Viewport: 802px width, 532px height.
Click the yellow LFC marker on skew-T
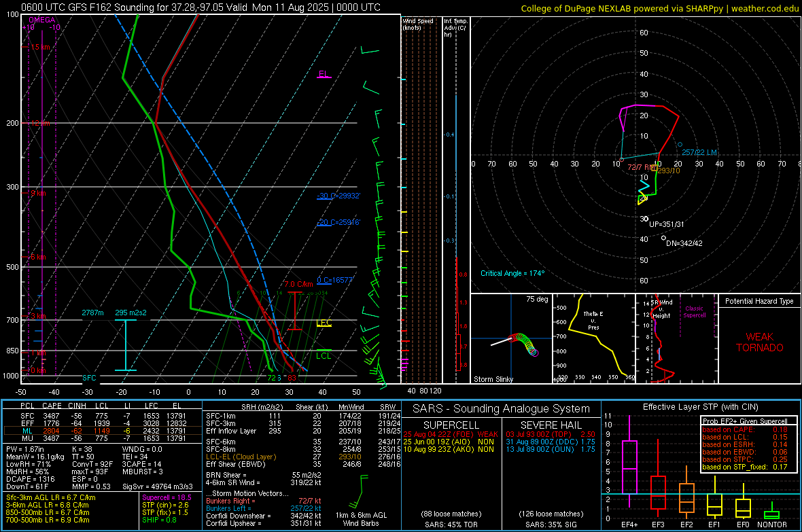point(324,322)
